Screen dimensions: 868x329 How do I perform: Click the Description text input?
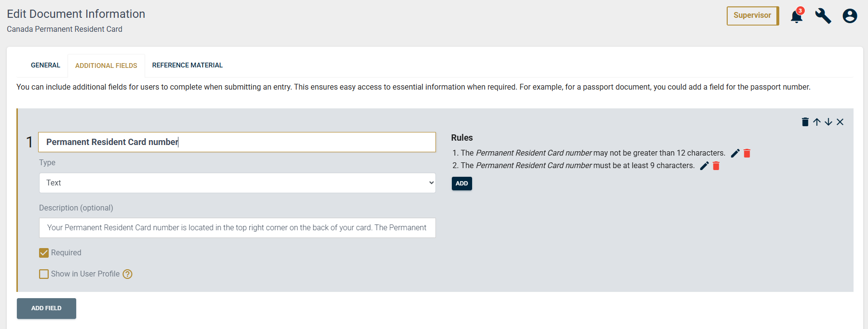point(237,228)
